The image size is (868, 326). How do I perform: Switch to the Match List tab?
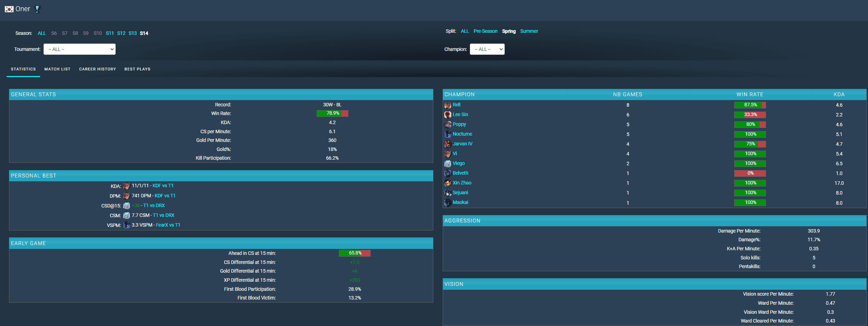[57, 69]
